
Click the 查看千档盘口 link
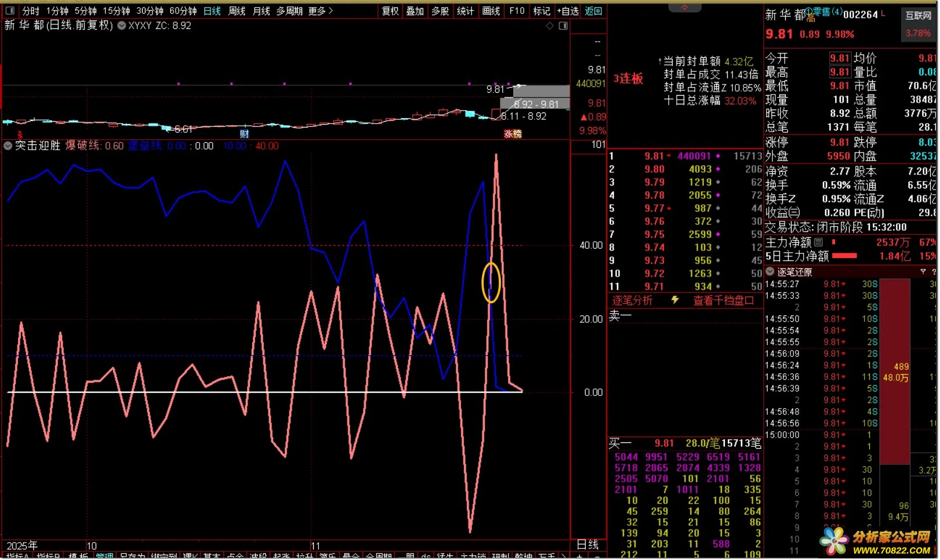[723, 300]
